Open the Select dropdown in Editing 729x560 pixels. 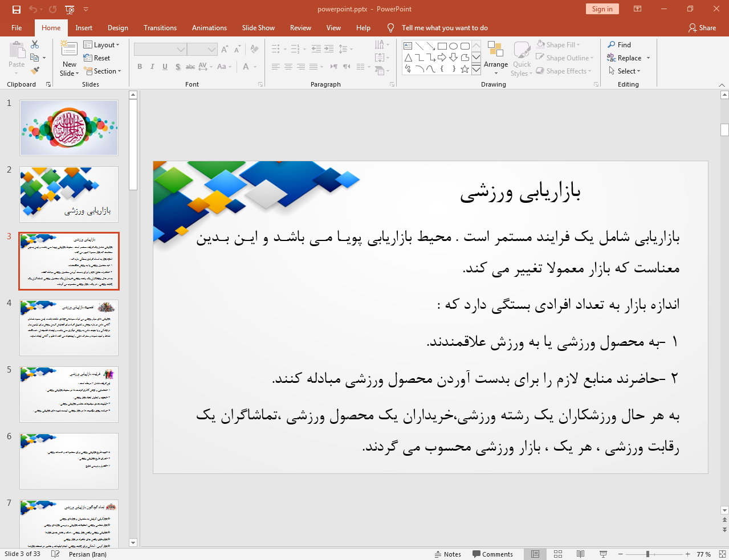point(624,71)
